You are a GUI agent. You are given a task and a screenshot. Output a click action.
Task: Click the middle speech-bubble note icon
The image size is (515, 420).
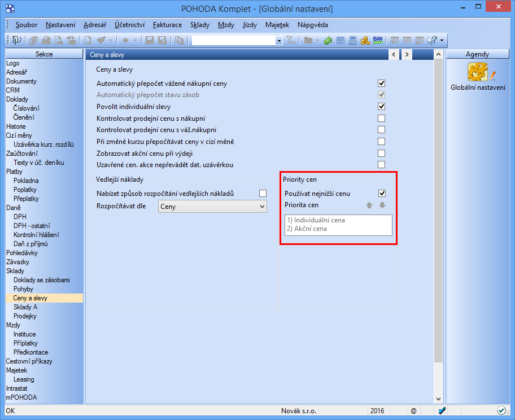[x=407, y=41]
